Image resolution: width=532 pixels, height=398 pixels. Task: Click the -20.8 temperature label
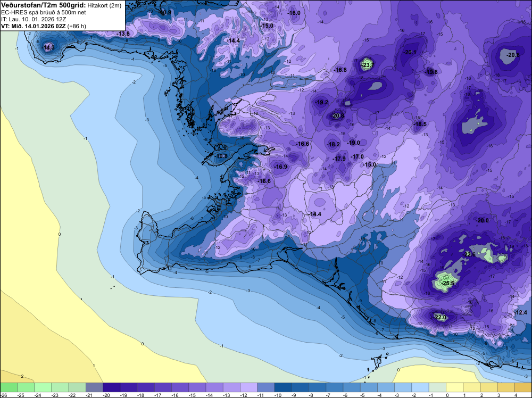[338, 115]
